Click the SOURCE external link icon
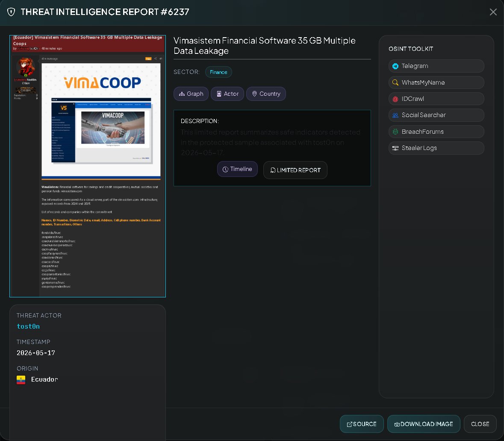Viewport: 504px width, 441px height. (x=349, y=424)
